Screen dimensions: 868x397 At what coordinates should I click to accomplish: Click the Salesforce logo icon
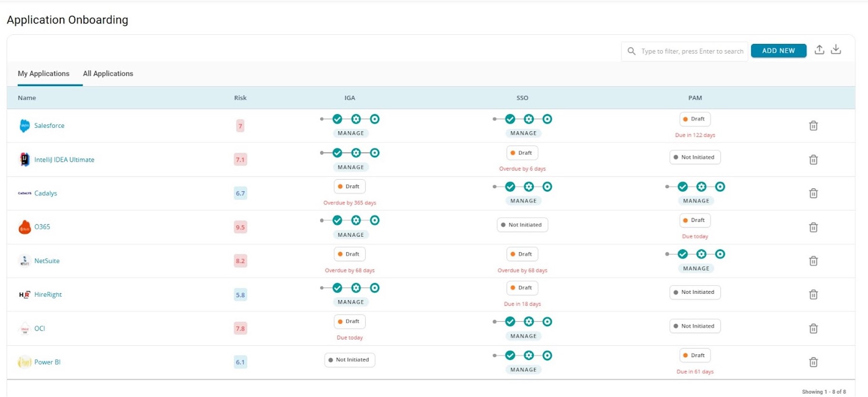(x=25, y=126)
